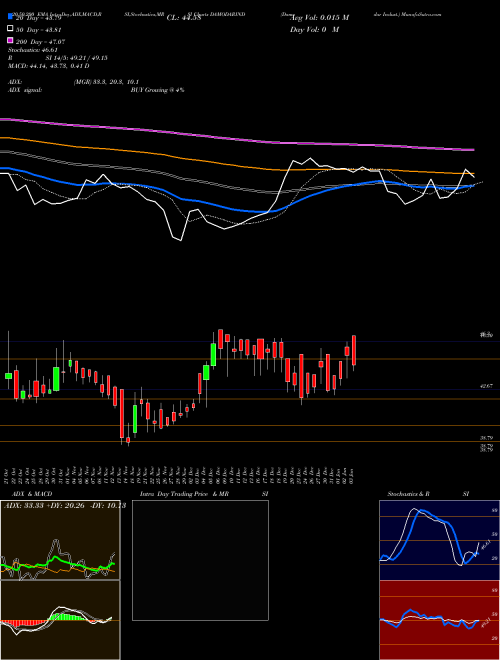Click the 'CL: 44.58' closing price text
Screen dimensions: 500x660
point(184,18)
